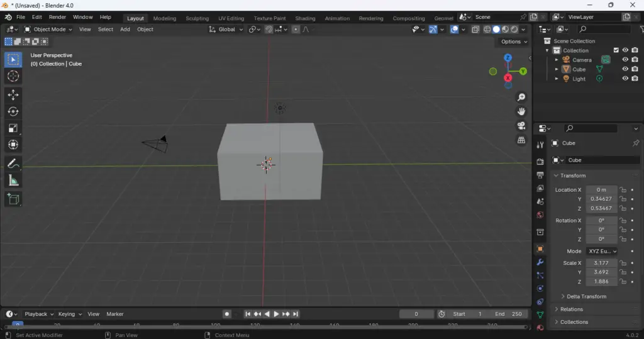Screen dimensions: 644x339
Task: Toggle camera view in viewport
Action: (x=521, y=126)
